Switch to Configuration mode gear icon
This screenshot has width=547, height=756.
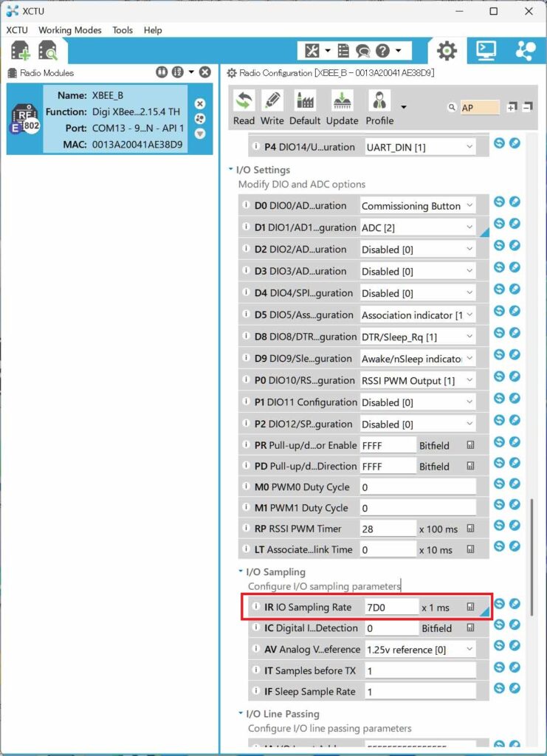point(447,51)
